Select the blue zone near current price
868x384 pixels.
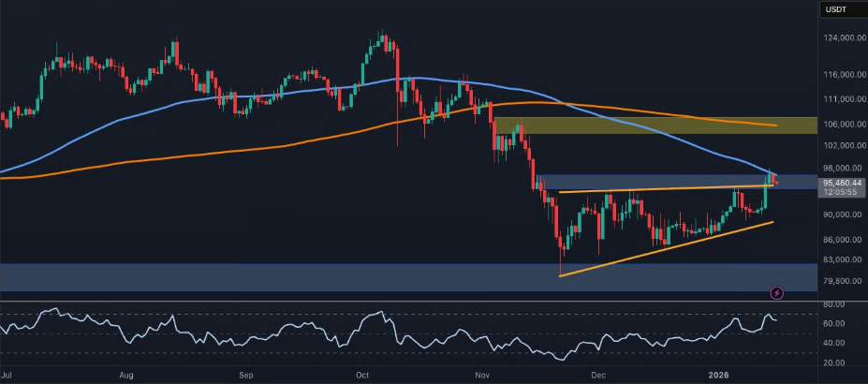655,181
